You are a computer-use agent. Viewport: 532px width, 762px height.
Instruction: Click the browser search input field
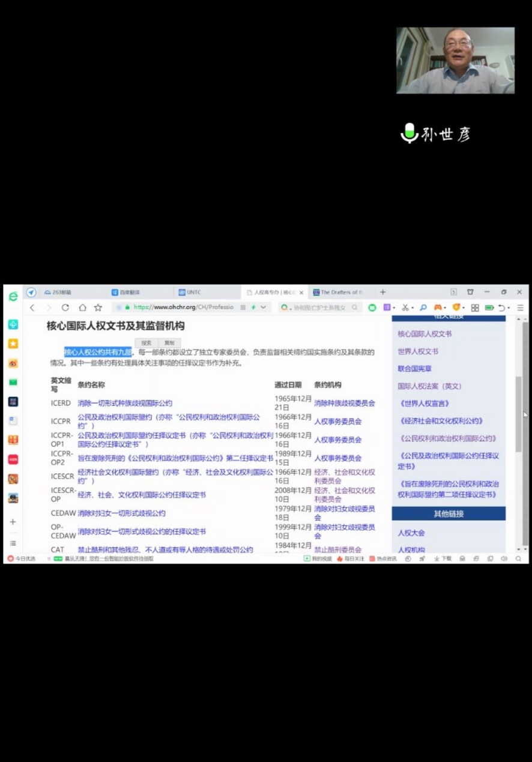point(319,307)
